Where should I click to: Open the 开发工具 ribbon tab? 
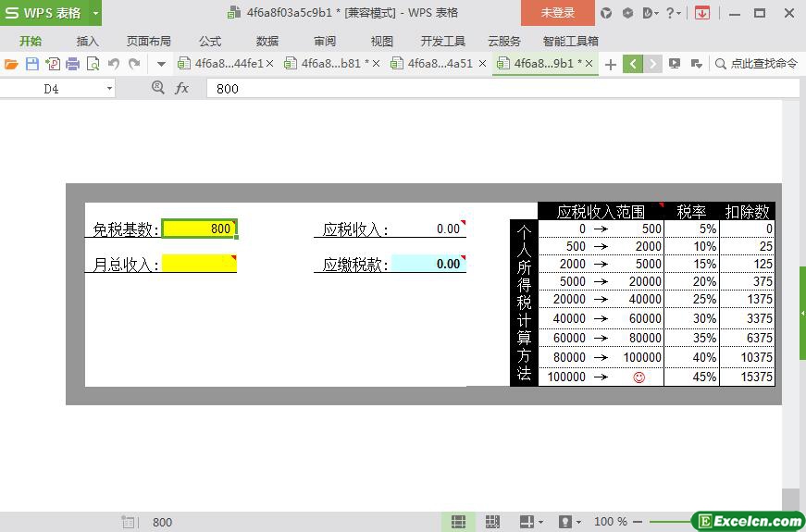pyautogui.click(x=442, y=41)
